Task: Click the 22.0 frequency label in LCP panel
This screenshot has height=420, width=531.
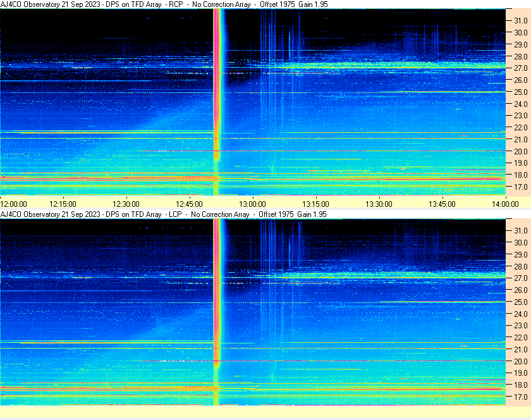Action: click(521, 337)
